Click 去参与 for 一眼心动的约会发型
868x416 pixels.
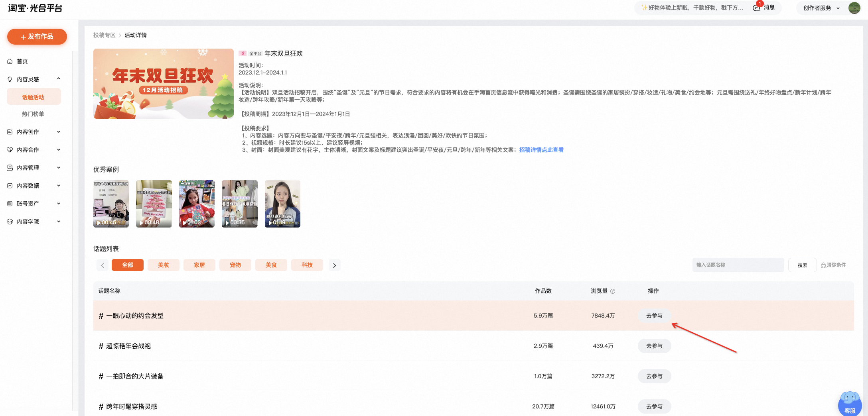coord(654,316)
